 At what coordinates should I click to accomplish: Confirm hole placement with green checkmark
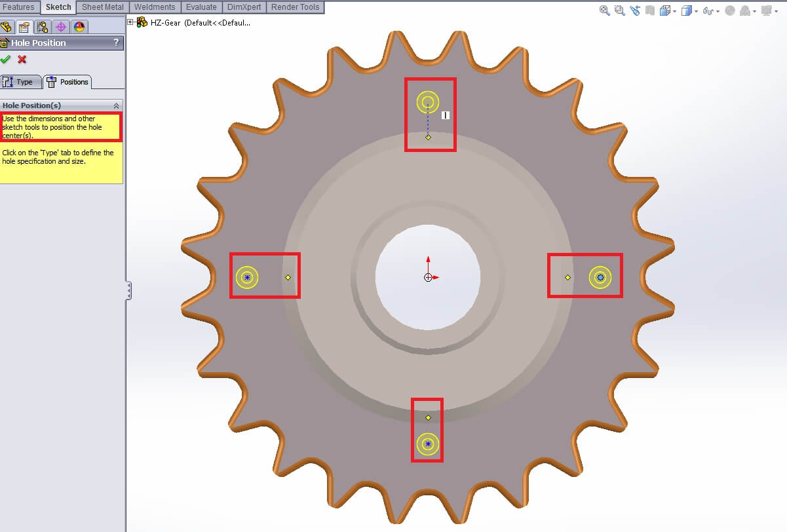tap(5, 59)
